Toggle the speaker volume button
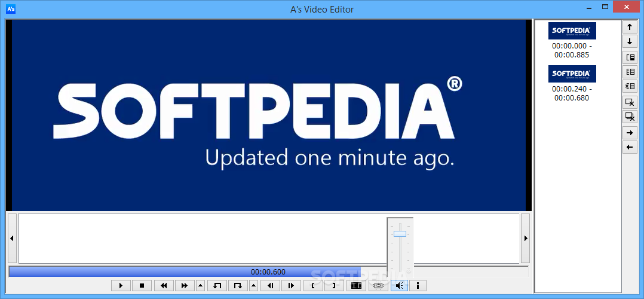The image size is (644, 299). 399,285
